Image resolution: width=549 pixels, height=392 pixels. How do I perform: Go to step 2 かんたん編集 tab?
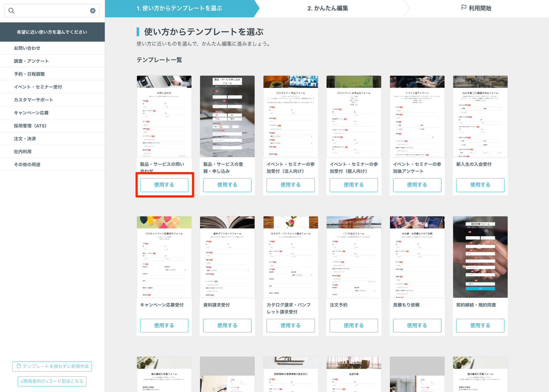point(328,9)
